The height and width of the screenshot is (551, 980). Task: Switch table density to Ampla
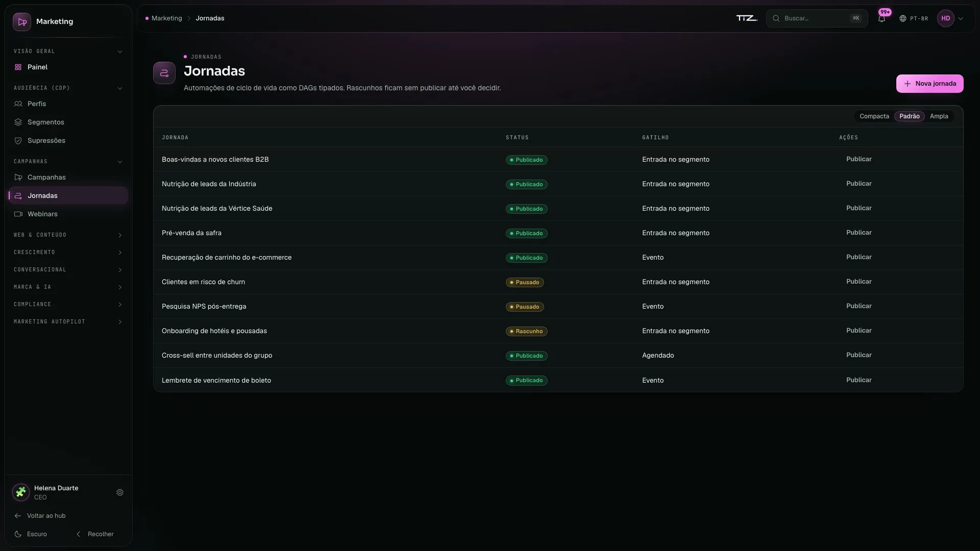point(939,116)
